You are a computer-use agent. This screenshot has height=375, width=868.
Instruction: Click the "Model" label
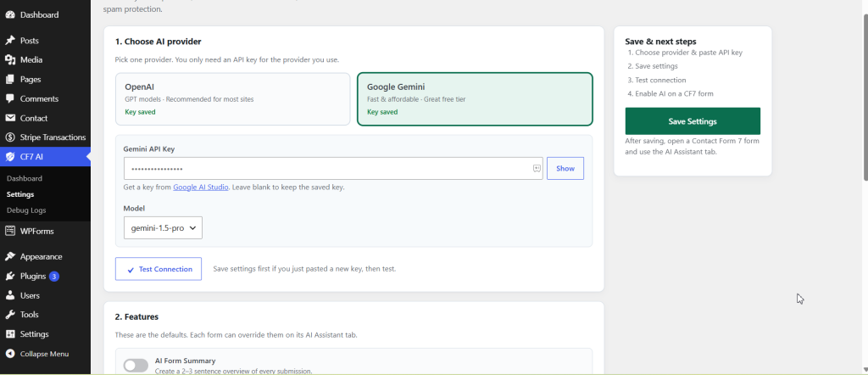(x=134, y=208)
